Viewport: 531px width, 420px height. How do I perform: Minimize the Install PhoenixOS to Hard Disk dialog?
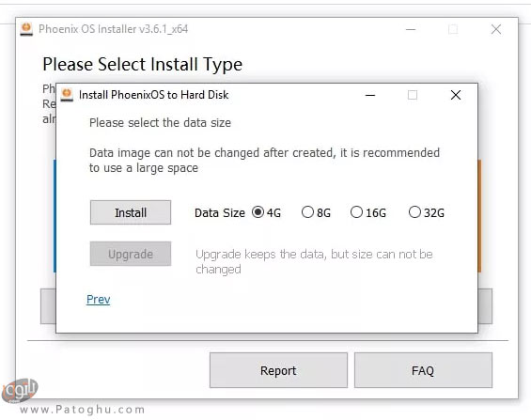pyautogui.click(x=370, y=95)
